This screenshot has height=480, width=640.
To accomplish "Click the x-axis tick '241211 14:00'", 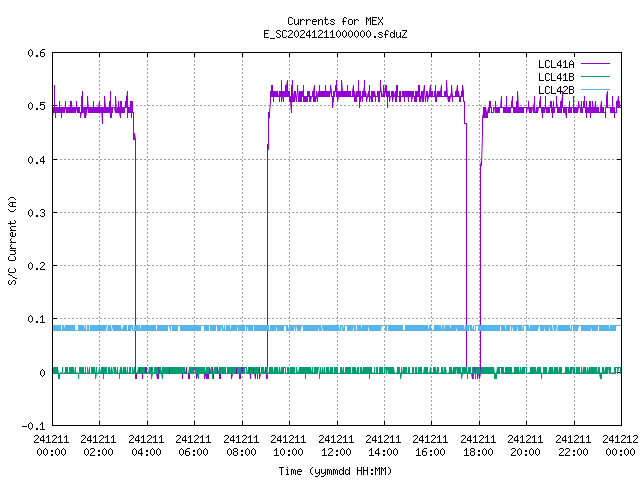I will click(x=383, y=446).
